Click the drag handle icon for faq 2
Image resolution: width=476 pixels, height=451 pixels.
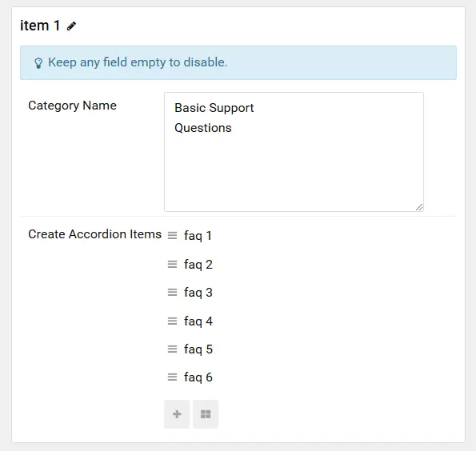pyautogui.click(x=172, y=265)
